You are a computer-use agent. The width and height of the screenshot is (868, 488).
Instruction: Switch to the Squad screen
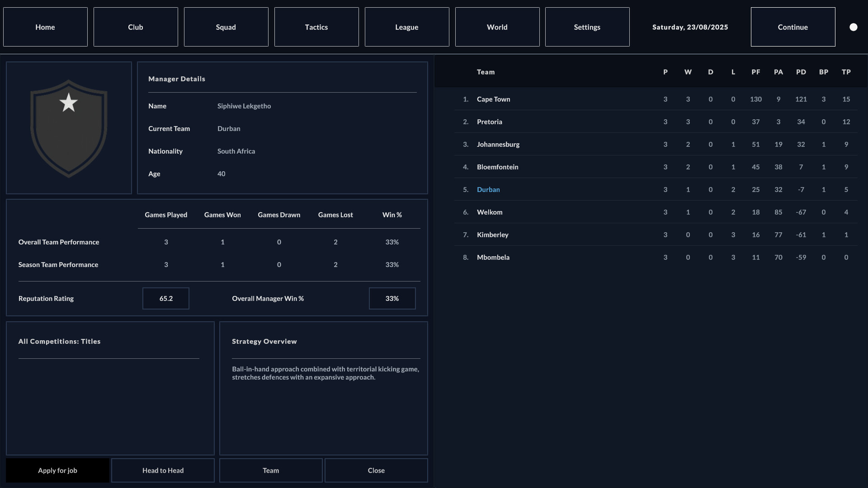pyautogui.click(x=226, y=27)
